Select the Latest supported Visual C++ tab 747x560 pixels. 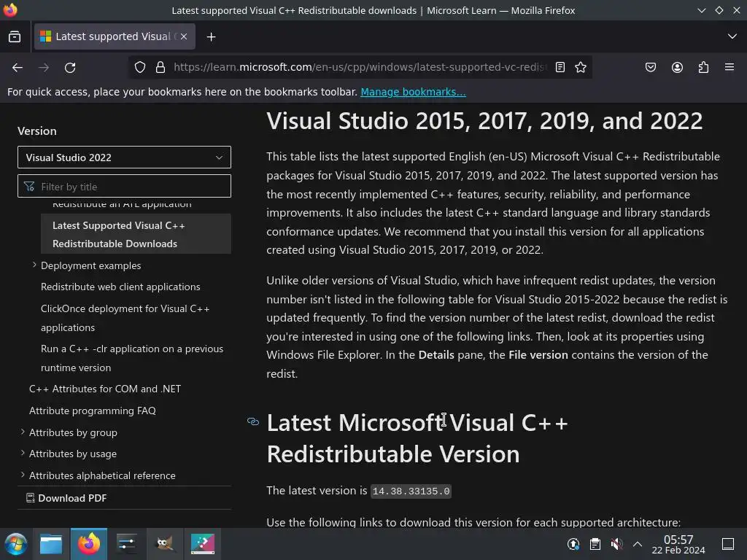[115, 36]
